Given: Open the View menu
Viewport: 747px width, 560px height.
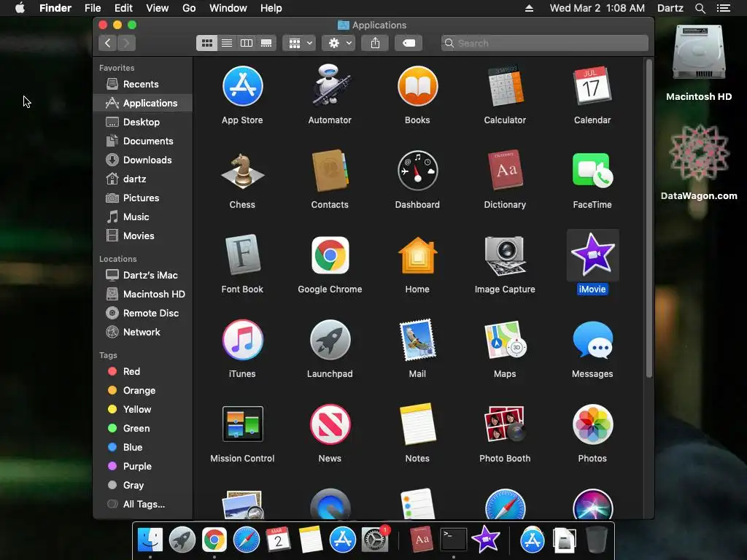Looking at the screenshot, I should click(158, 8).
